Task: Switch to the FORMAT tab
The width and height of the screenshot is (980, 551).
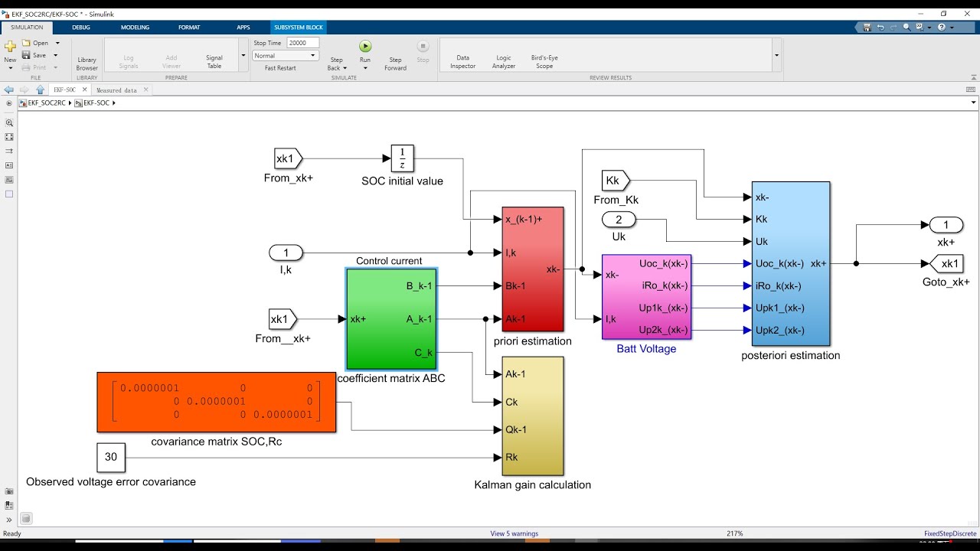Action: pyautogui.click(x=189, y=27)
